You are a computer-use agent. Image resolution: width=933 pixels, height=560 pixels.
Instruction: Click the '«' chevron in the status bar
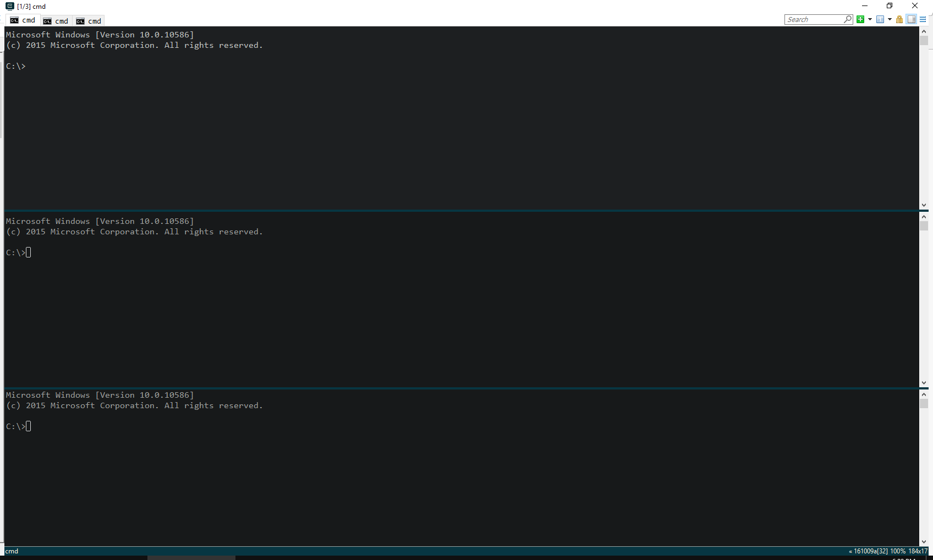click(x=850, y=551)
